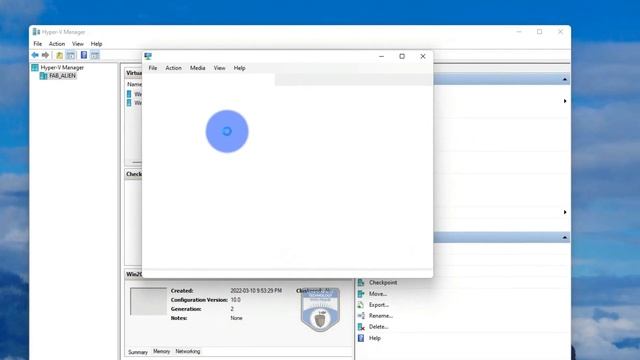Click Delete... in the Actions pane
Viewport: 640px width, 360px height.
point(378,327)
